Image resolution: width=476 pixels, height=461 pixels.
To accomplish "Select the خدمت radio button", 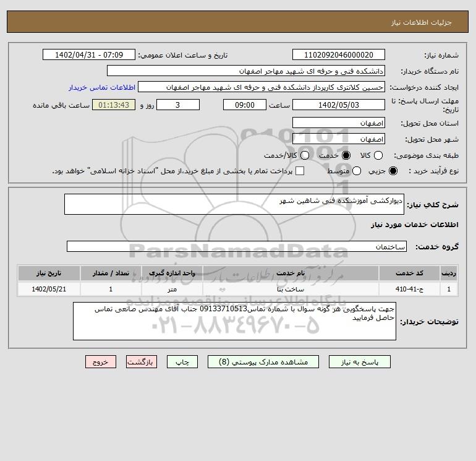I will (346, 155).
